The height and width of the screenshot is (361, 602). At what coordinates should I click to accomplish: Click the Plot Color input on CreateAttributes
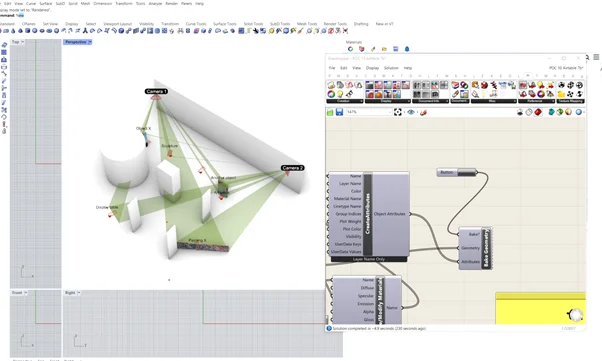[x=352, y=229]
